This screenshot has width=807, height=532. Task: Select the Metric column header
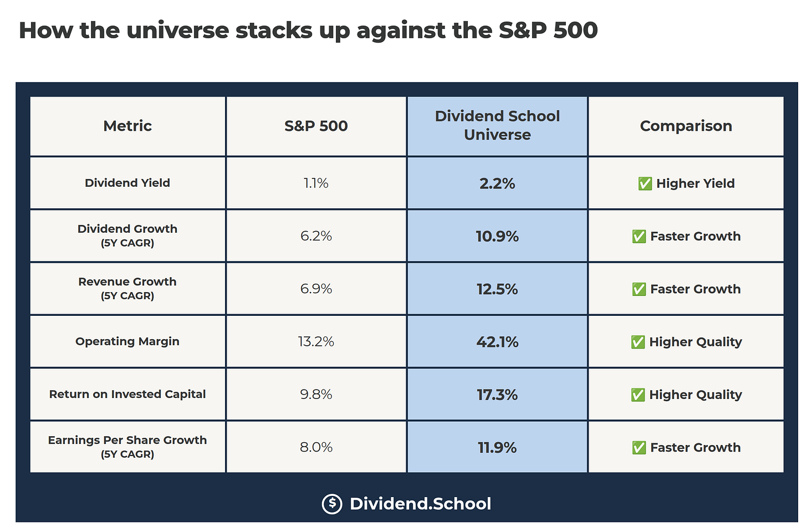pos(127,126)
